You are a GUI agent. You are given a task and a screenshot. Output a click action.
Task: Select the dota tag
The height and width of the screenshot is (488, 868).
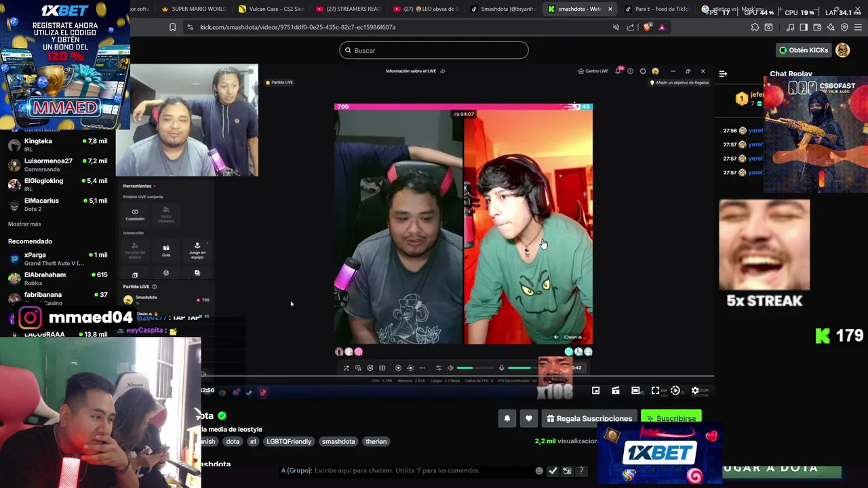tap(233, 441)
